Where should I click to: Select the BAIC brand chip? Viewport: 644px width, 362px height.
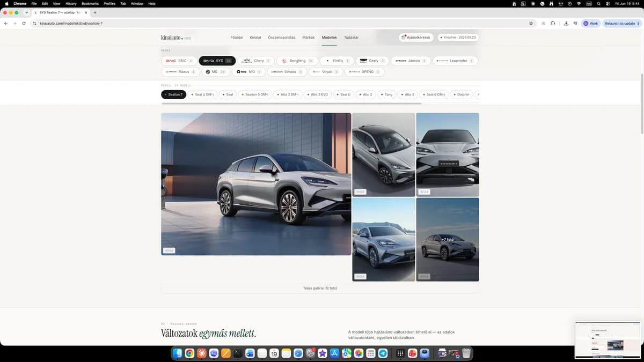coord(179,61)
